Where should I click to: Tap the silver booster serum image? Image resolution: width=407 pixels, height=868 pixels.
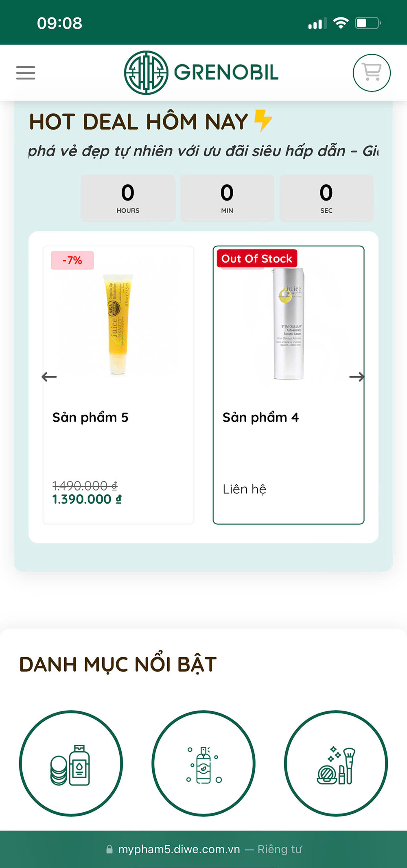click(289, 324)
